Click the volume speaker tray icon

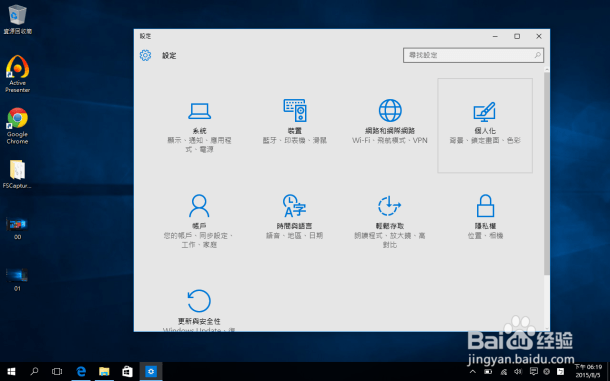(518, 372)
